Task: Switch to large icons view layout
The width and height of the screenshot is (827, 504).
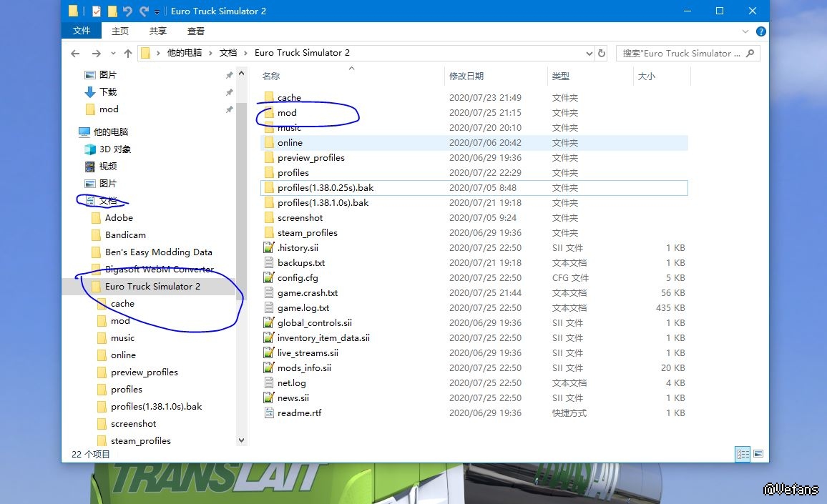Action: pyautogui.click(x=758, y=453)
